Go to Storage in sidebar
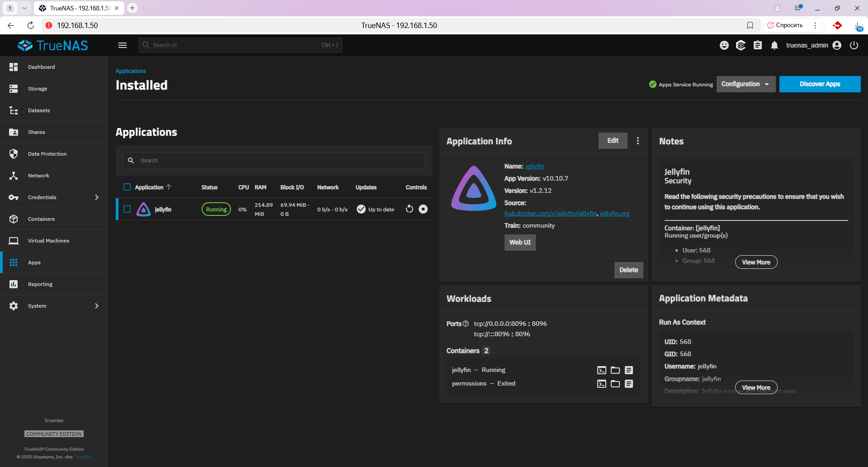 (38, 89)
